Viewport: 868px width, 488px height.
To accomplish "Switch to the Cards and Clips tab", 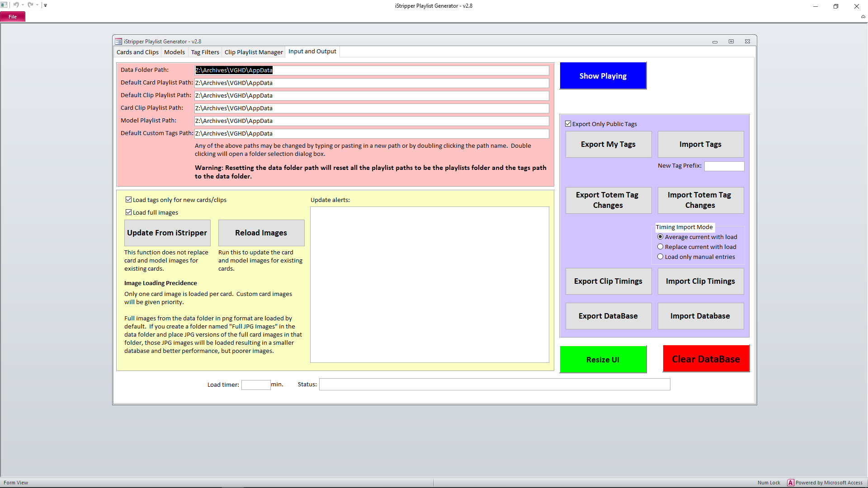I will click(x=137, y=52).
